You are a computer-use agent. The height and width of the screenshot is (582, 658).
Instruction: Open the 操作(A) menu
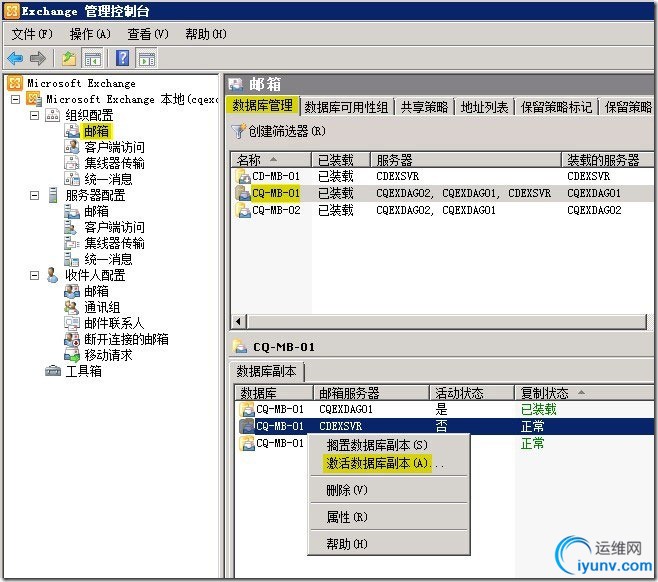pyautogui.click(x=90, y=34)
